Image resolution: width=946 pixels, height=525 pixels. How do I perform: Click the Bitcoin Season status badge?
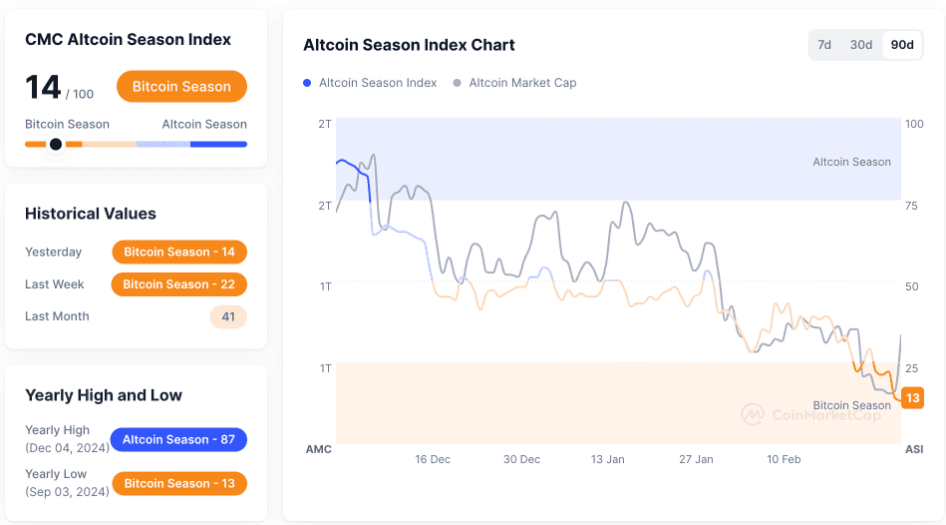pyautogui.click(x=181, y=87)
